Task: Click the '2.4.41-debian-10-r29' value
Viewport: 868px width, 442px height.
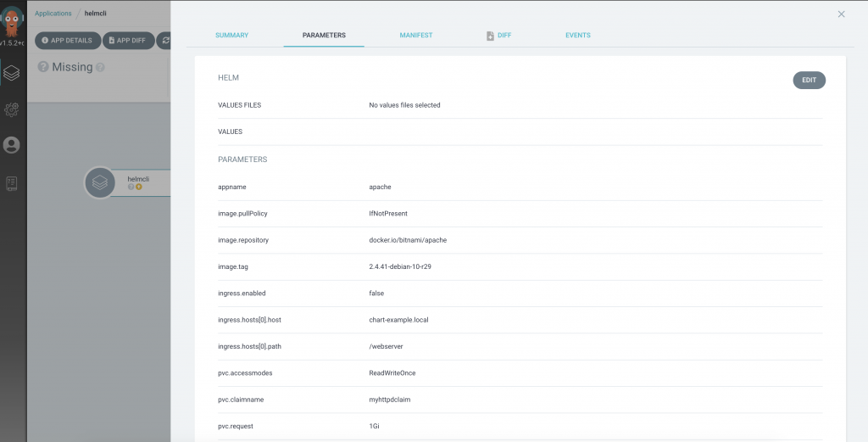Action: tap(400, 267)
